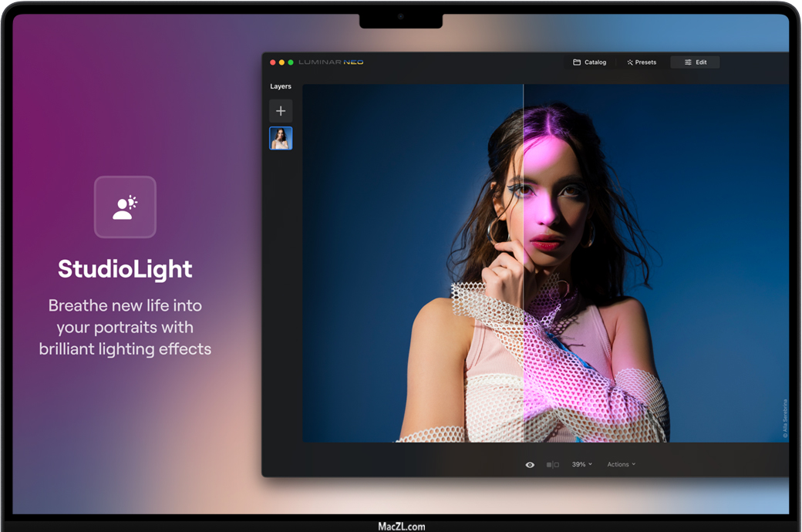Click the Luminar Neo logo
Viewport: 802px width, 532px height.
(331, 62)
